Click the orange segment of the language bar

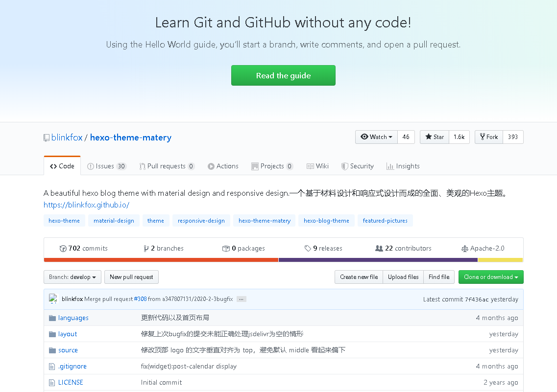click(x=161, y=260)
